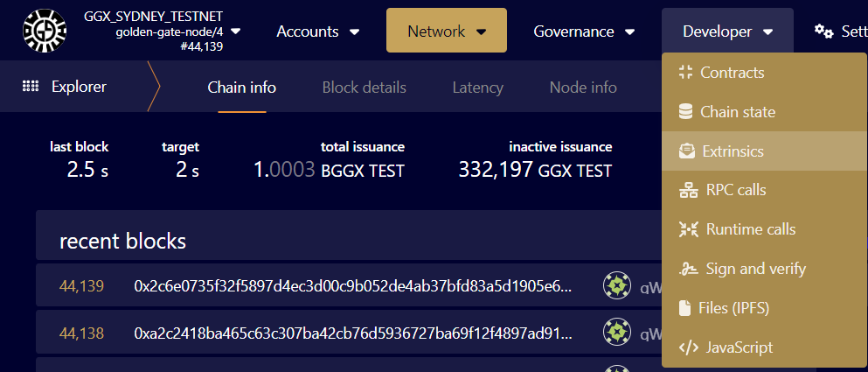
Task: Switch to the Block details tab
Action: coord(365,88)
